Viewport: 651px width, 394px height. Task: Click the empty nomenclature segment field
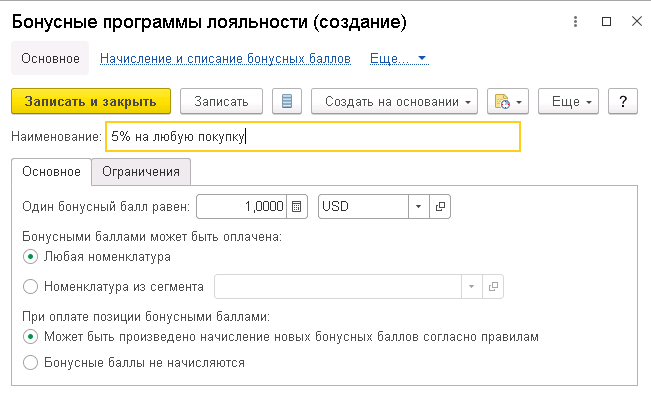(x=338, y=286)
